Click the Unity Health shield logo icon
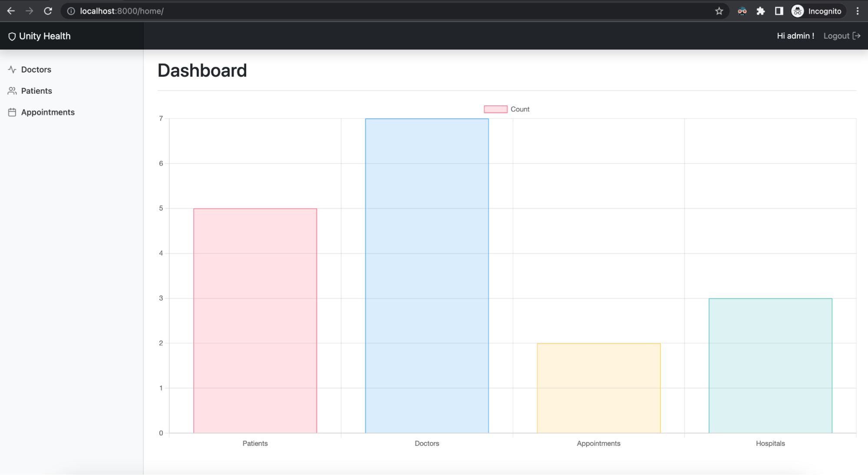Image resolution: width=868 pixels, height=475 pixels. click(x=12, y=36)
